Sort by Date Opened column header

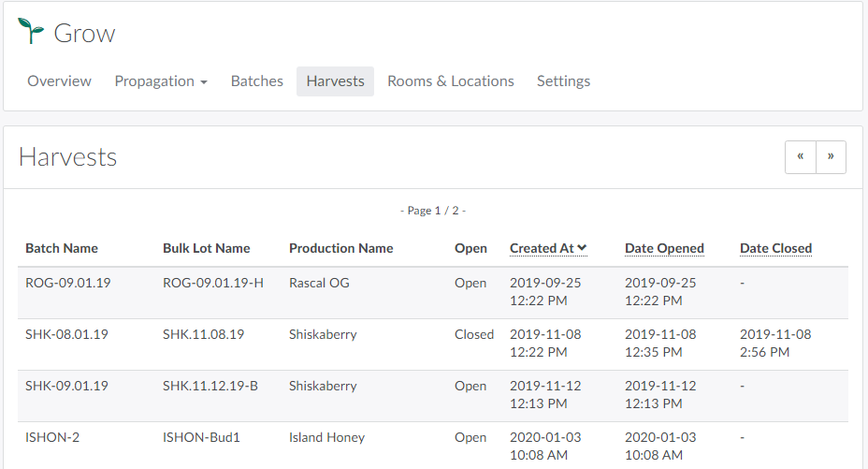coord(664,248)
